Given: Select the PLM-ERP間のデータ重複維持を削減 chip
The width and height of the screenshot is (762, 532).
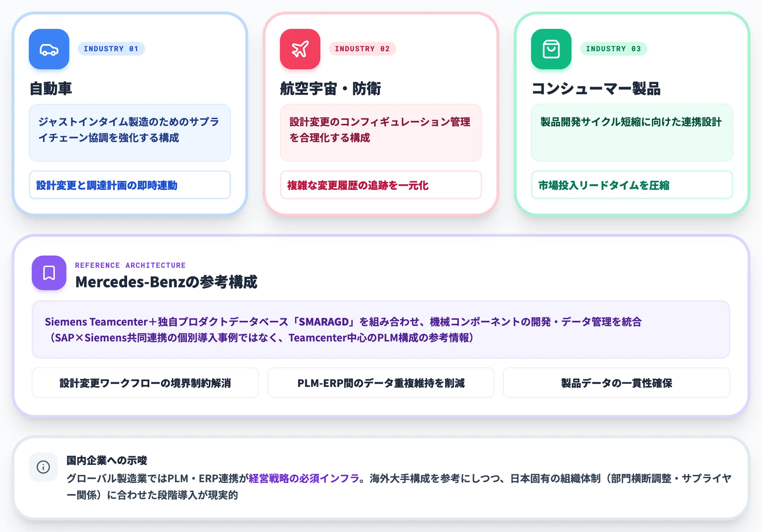Looking at the screenshot, I should tap(381, 383).
